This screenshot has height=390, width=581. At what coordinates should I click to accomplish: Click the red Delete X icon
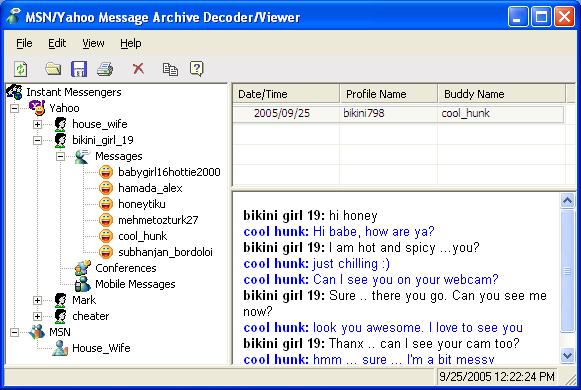(x=138, y=68)
